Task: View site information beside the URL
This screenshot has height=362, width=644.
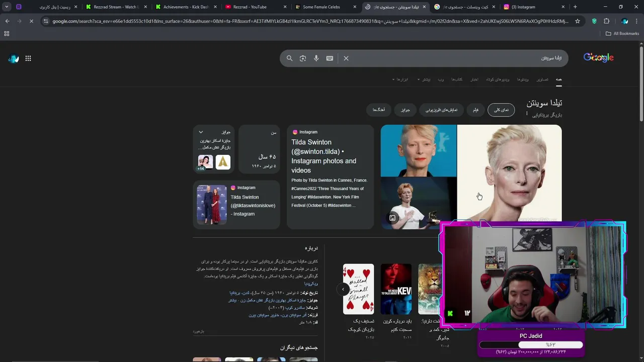Action: point(46,21)
